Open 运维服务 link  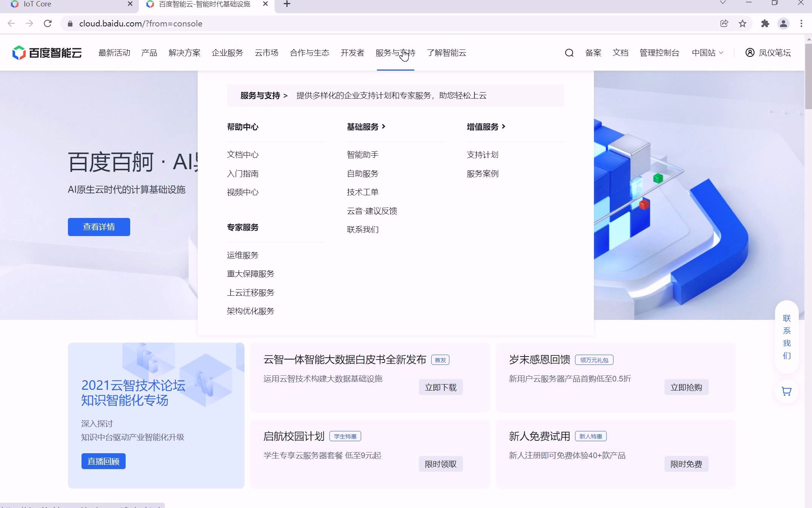coord(243,255)
